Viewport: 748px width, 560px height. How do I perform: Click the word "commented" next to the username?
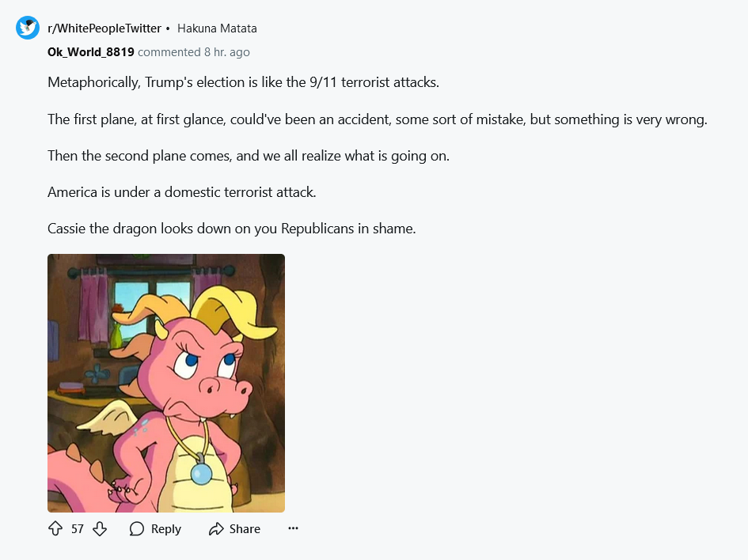(169, 52)
